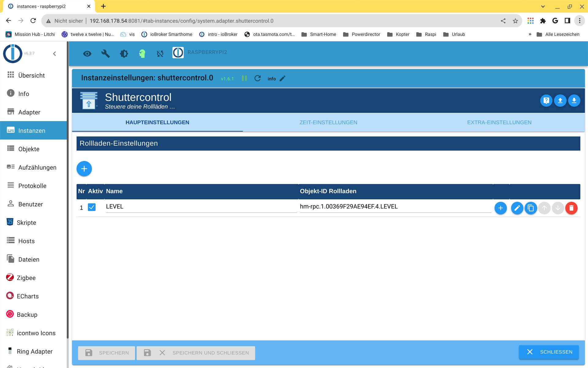The image size is (588, 368).
Task: Open Dateien in sidebar
Action: coord(33,259)
